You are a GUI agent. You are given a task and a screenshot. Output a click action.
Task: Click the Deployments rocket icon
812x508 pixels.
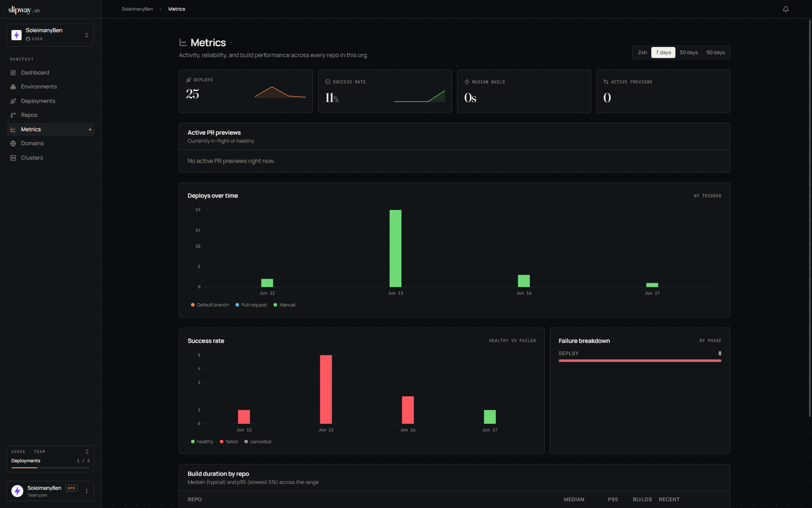pyautogui.click(x=13, y=101)
